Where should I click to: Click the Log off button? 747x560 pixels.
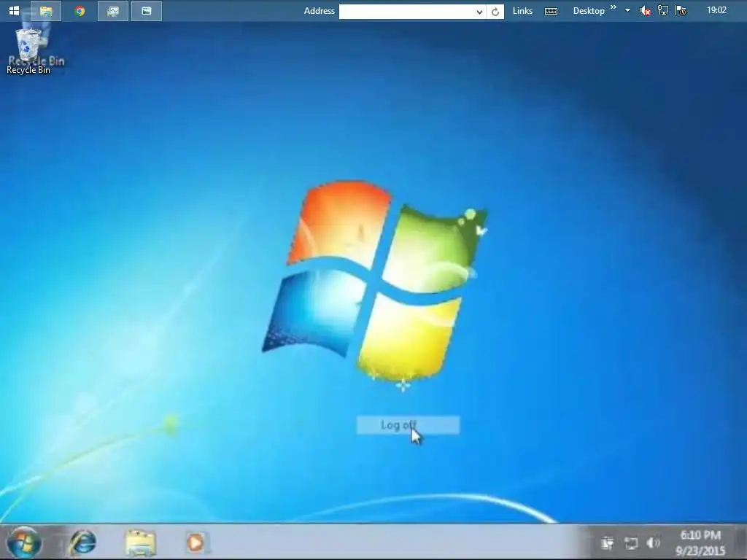408,425
